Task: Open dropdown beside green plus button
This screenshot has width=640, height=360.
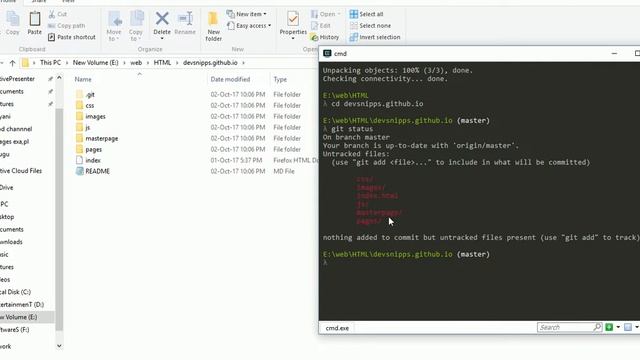Action: tap(618, 327)
